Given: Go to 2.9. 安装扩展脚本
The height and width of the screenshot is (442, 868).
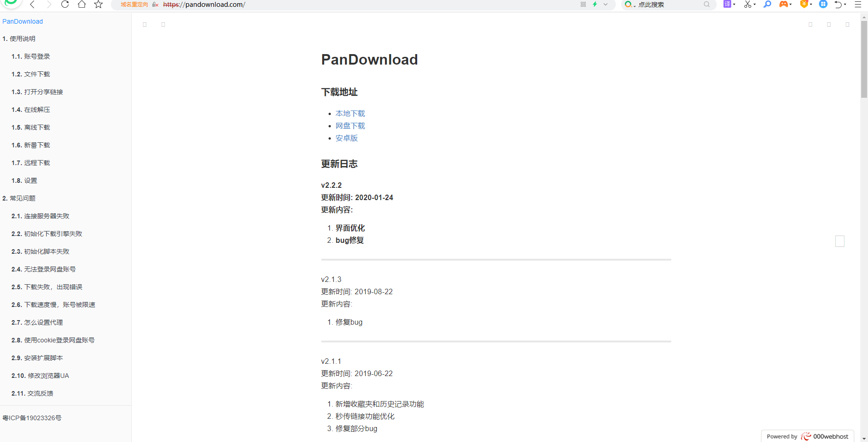Looking at the screenshot, I should tap(37, 358).
